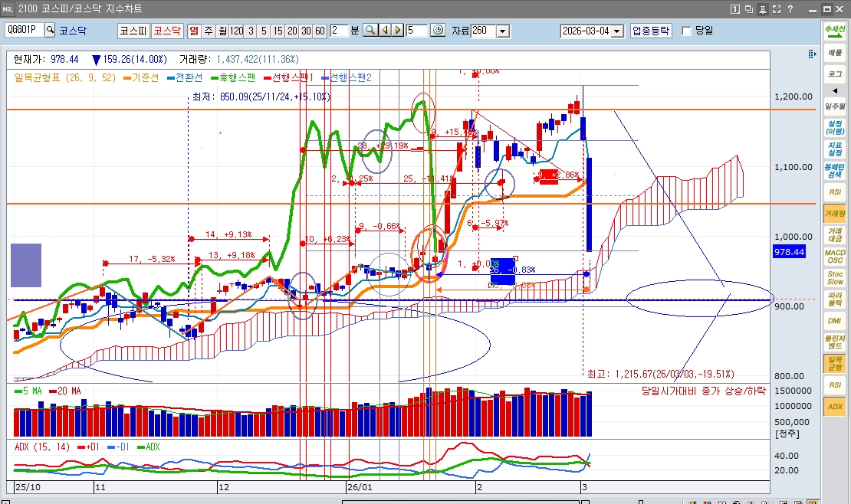Toggle the 일목균형 Ichimoku indicator button
Viewport: 851px width, 504px height.
click(834, 364)
